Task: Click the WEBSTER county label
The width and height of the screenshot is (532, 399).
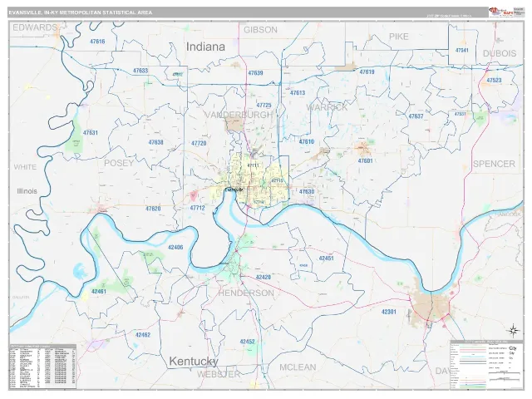Action: (219, 374)
